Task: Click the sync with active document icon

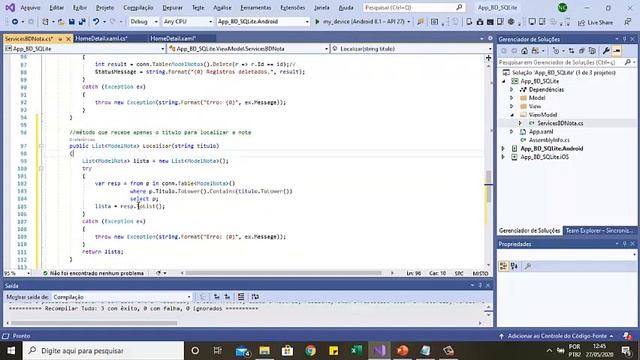Action: pos(571,51)
